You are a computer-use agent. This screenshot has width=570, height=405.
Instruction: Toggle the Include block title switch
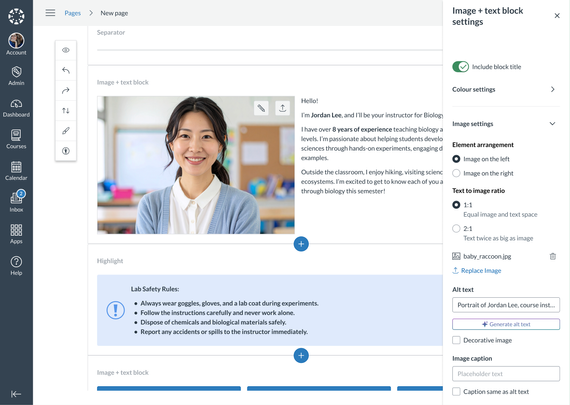tap(461, 67)
